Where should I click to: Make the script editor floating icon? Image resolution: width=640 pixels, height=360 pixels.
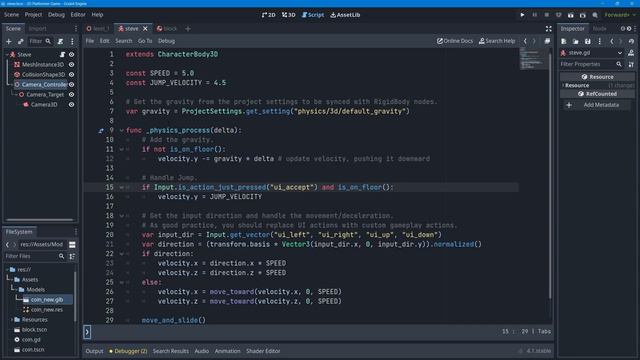pyautogui.click(x=547, y=41)
